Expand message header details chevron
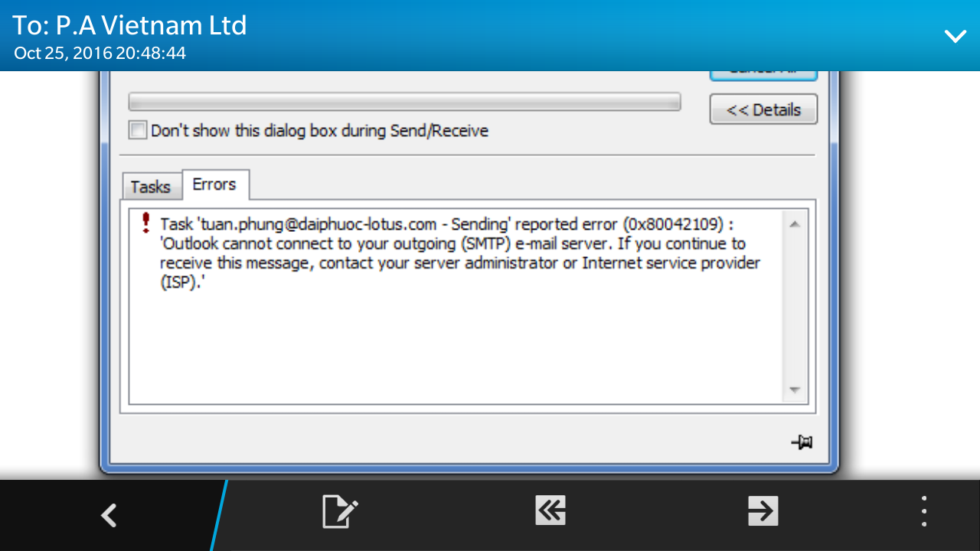 pyautogui.click(x=955, y=36)
